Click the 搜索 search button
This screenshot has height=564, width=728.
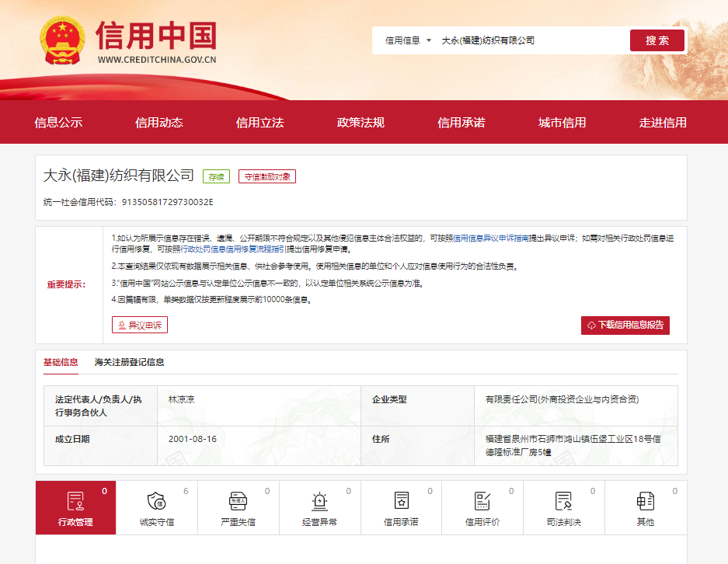(657, 40)
